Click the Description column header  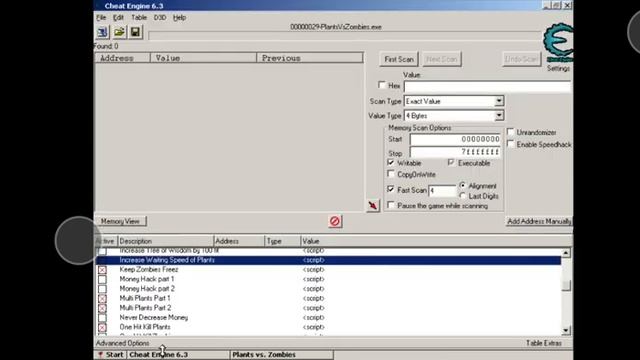point(165,241)
